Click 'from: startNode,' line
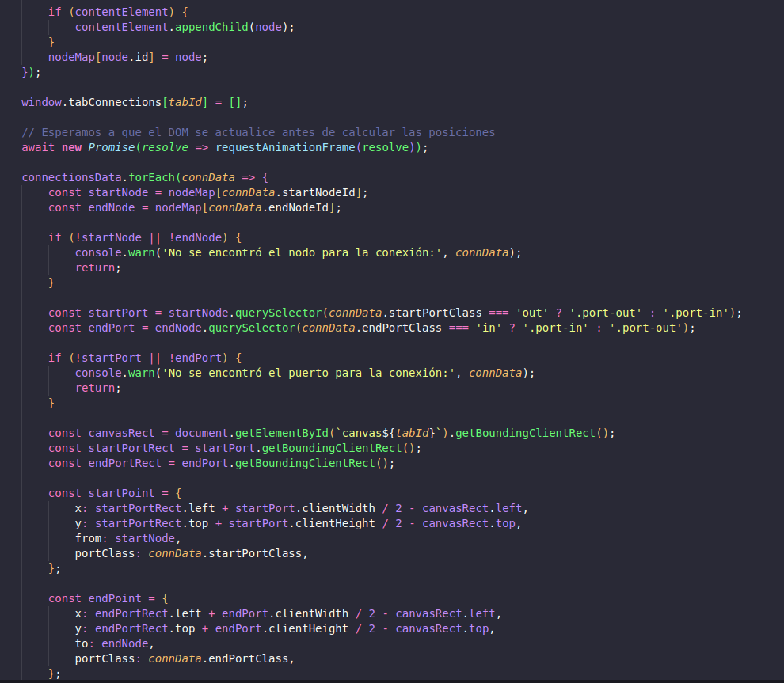This screenshot has width=784, height=683. [128, 538]
